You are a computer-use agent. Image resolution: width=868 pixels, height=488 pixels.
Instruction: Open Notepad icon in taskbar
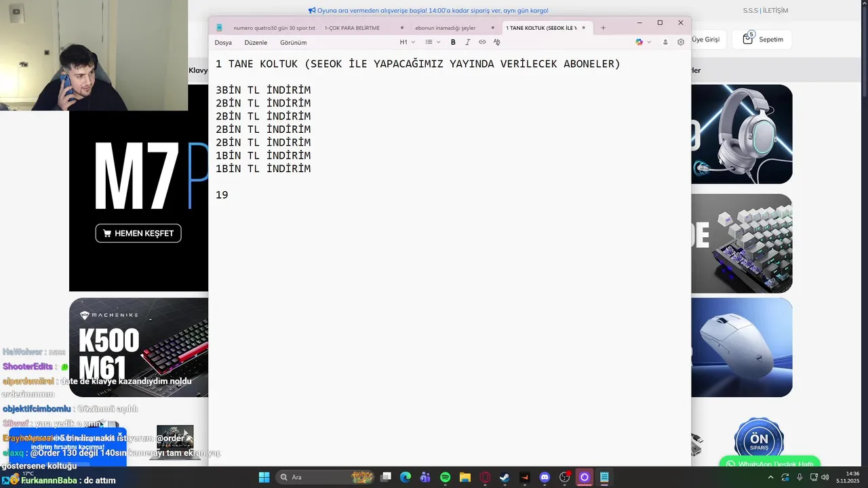point(604,477)
